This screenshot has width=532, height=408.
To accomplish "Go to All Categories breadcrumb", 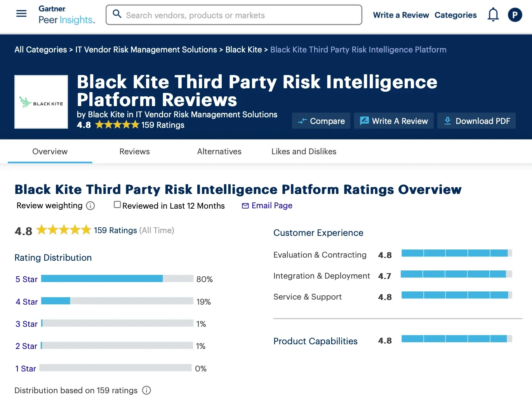I will (41, 50).
